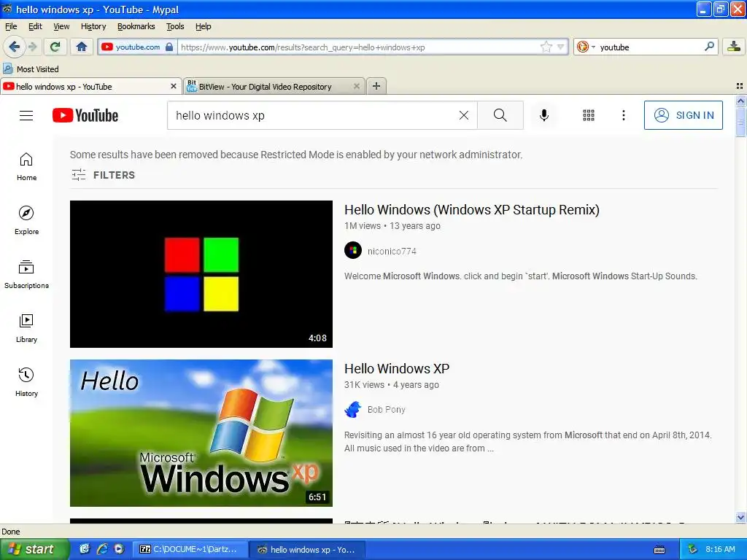
Task: Go to YouTube home via logo
Action: (85, 115)
